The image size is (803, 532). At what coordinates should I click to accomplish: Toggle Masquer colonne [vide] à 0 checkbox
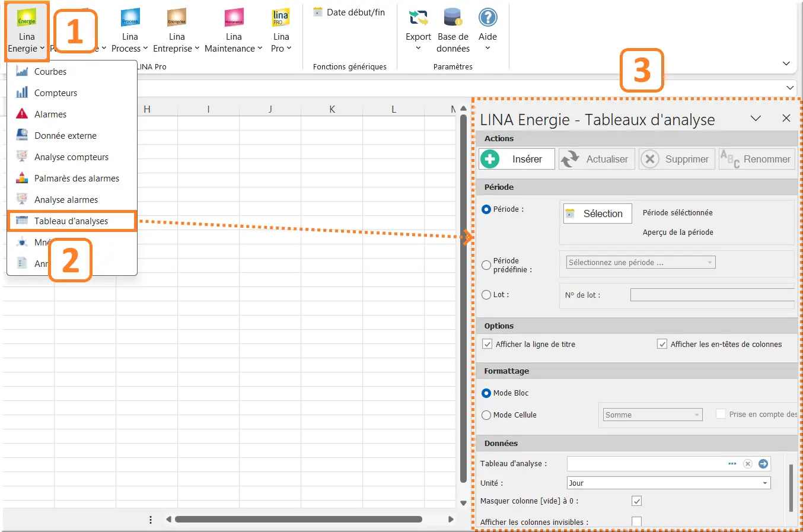click(636, 501)
